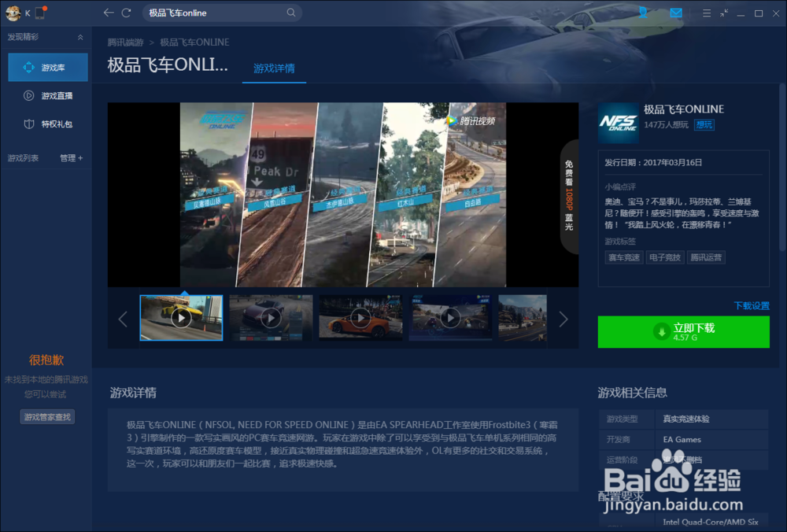Select the 游戏详情 tab
This screenshot has height=532, width=787.
[x=274, y=68]
